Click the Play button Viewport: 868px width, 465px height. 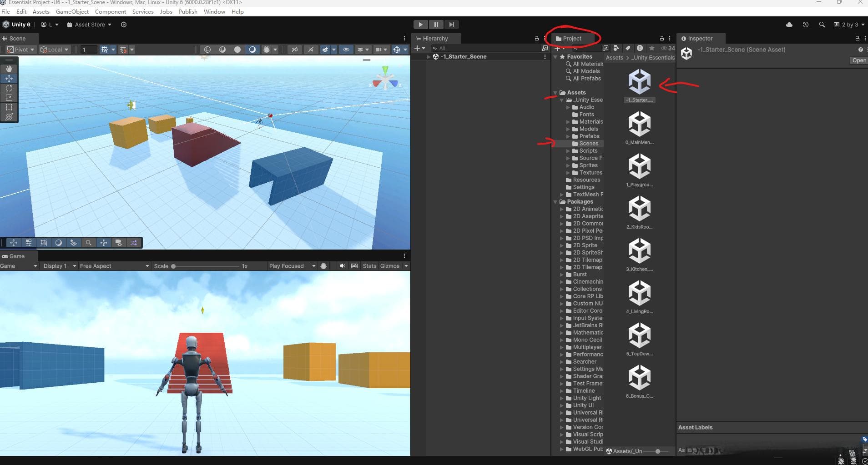click(420, 25)
